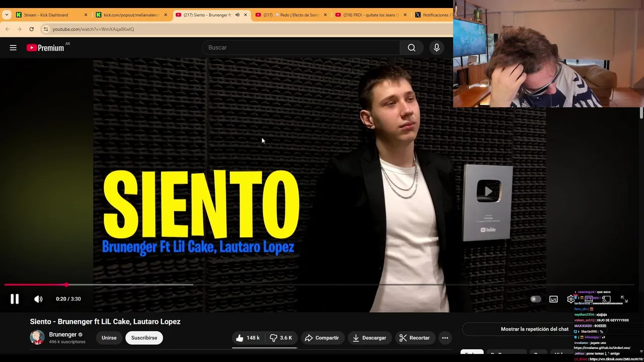The height and width of the screenshot is (362, 644).
Task: Mute tab via speaker icon on Siento tab
Action: click(x=237, y=15)
